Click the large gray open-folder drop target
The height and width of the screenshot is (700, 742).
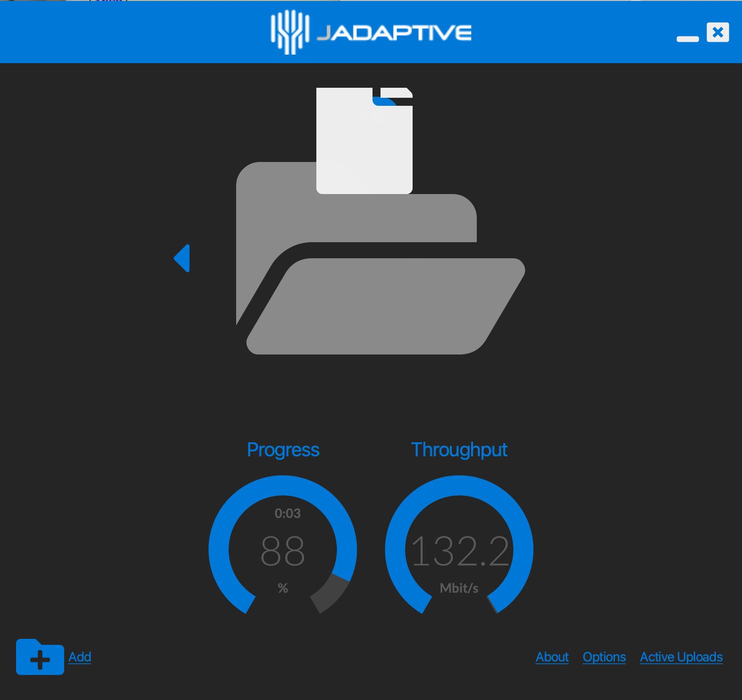[381, 258]
